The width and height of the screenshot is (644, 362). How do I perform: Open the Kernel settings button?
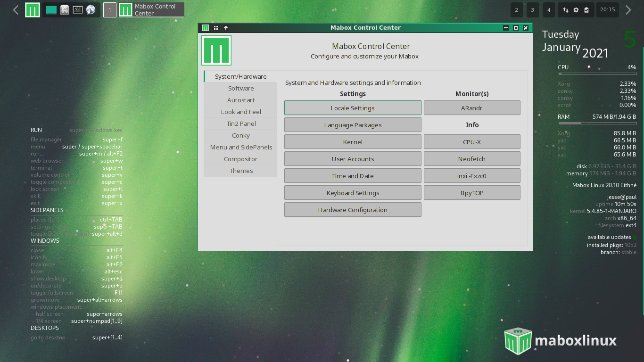(353, 142)
